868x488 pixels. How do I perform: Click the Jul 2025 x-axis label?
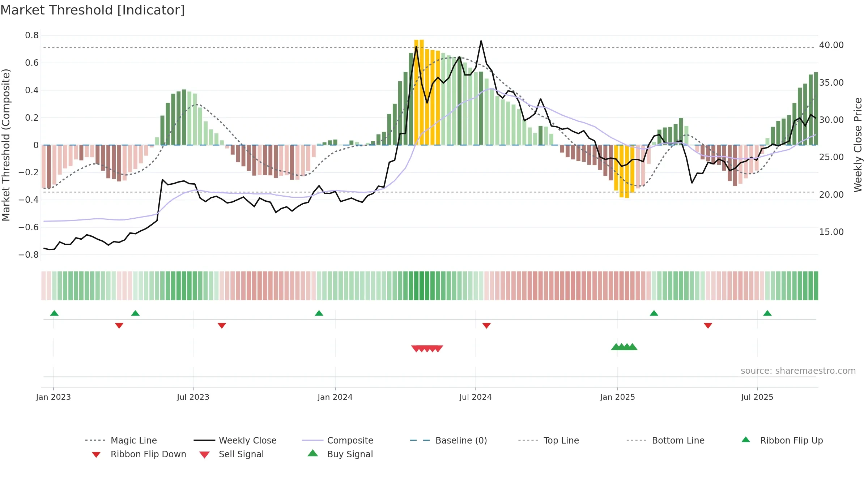tap(757, 397)
